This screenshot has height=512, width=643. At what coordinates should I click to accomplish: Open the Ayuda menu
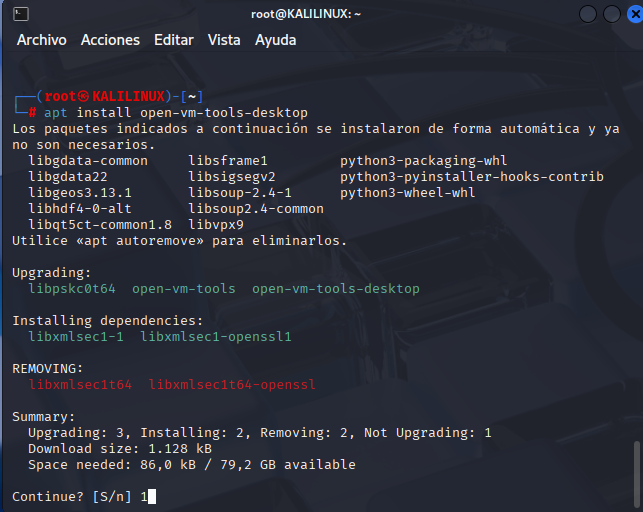coord(275,40)
